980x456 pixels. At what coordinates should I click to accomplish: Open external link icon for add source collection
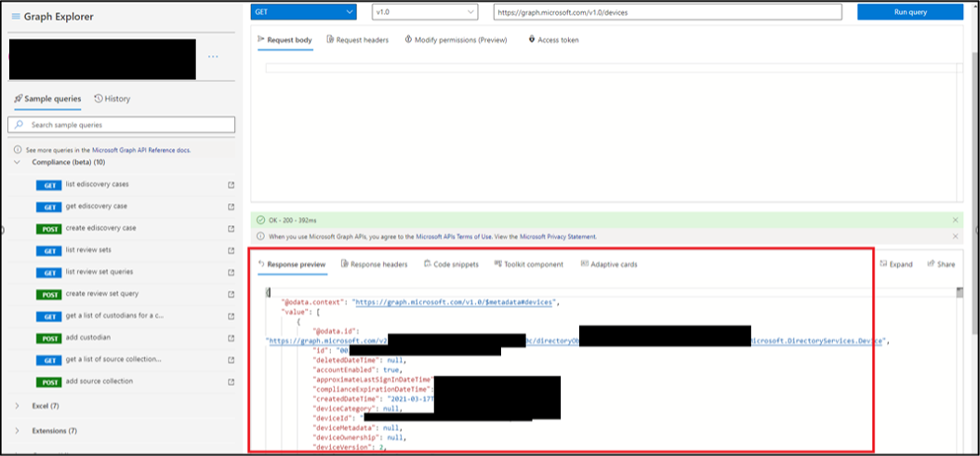point(232,382)
